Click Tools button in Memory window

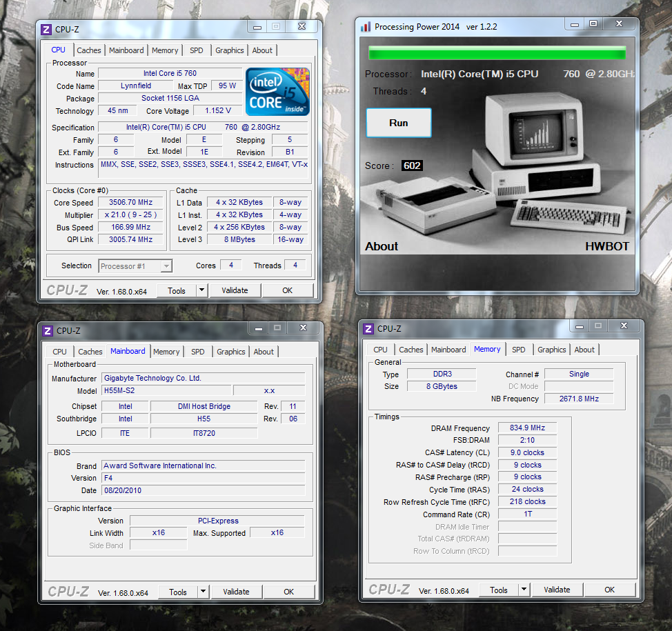(499, 590)
